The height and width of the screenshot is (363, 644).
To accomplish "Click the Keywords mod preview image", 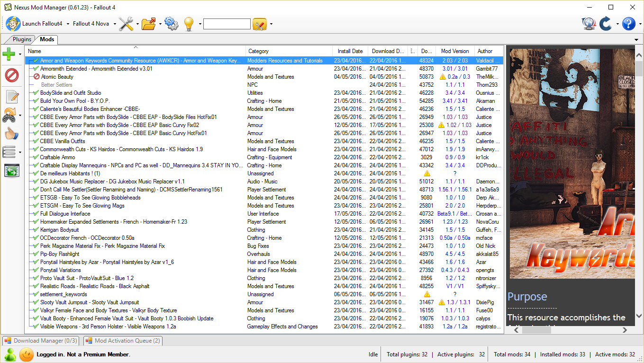I will tap(572, 163).
